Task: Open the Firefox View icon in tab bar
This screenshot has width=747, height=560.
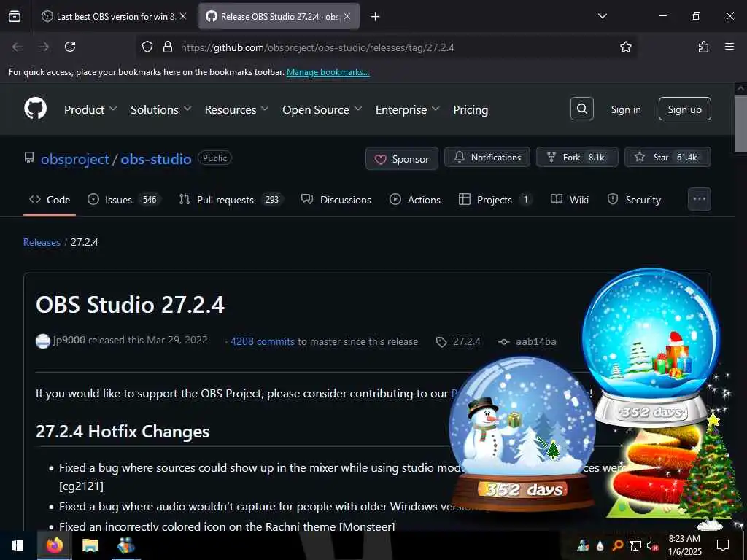Action: [15, 16]
